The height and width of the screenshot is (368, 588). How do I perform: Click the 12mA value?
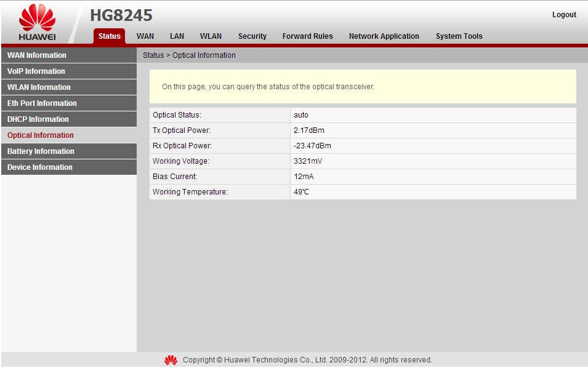pyautogui.click(x=304, y=177)
